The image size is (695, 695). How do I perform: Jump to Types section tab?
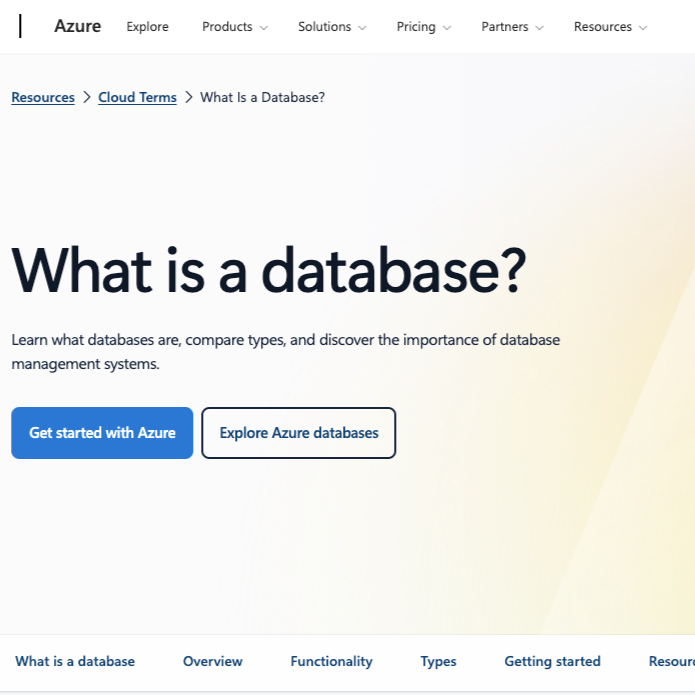tap(438, 661)
